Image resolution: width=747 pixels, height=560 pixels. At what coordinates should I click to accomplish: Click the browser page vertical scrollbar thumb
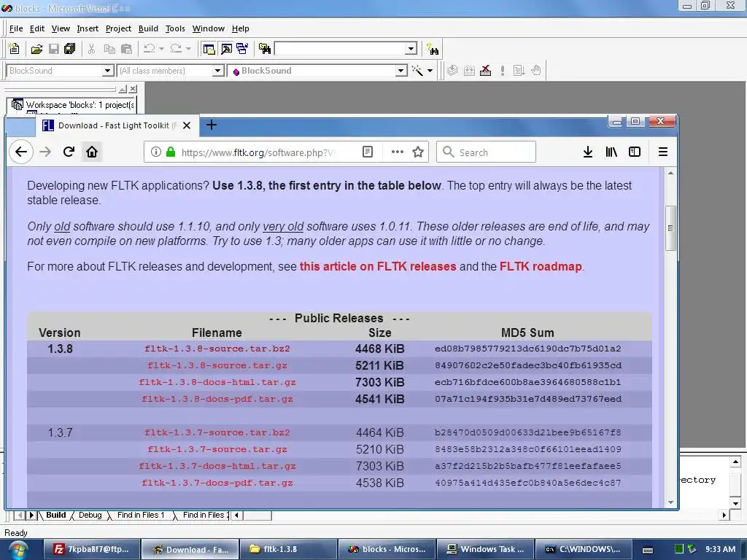click(670, 227)
